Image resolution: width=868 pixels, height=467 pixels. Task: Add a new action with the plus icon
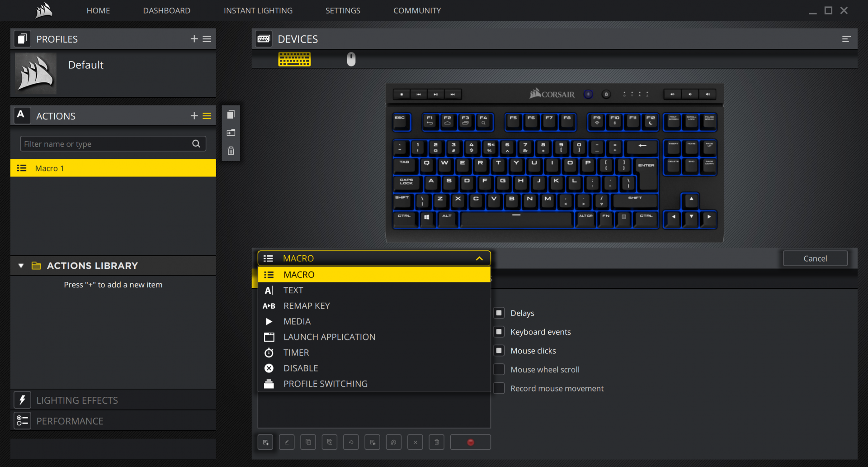(x=194, y=116)
